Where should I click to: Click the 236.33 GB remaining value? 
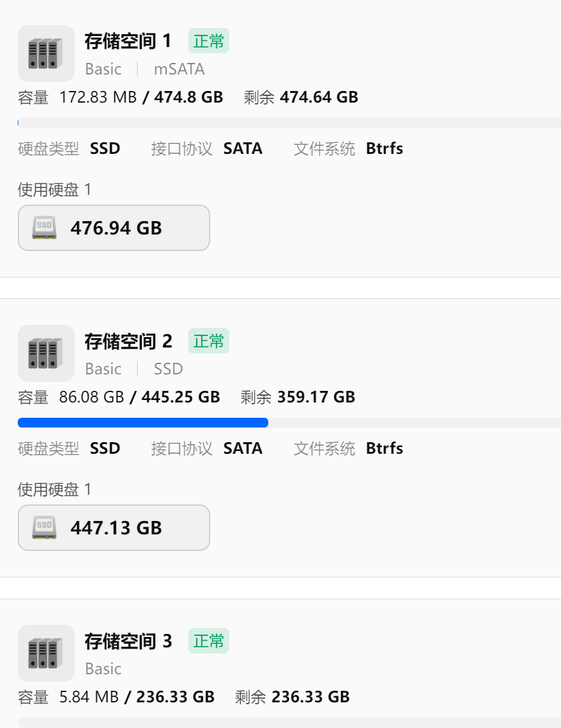pyautogui.click(x=310, y=697)
